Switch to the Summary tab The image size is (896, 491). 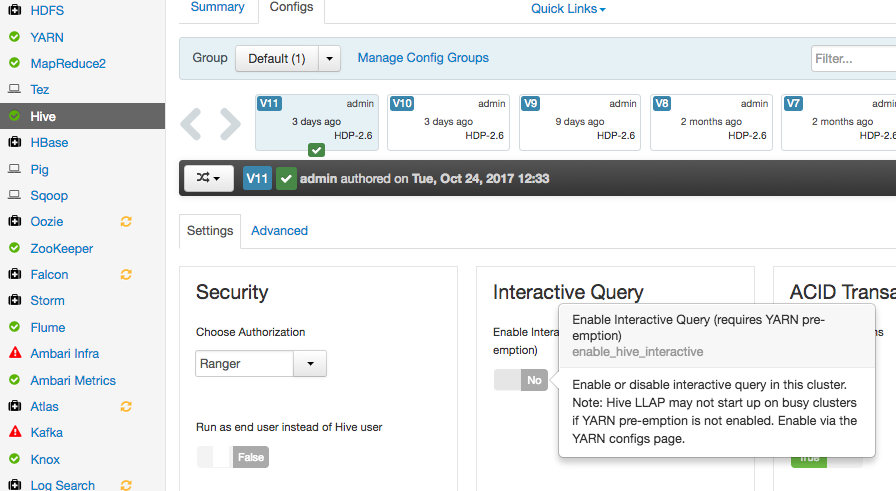217,8
